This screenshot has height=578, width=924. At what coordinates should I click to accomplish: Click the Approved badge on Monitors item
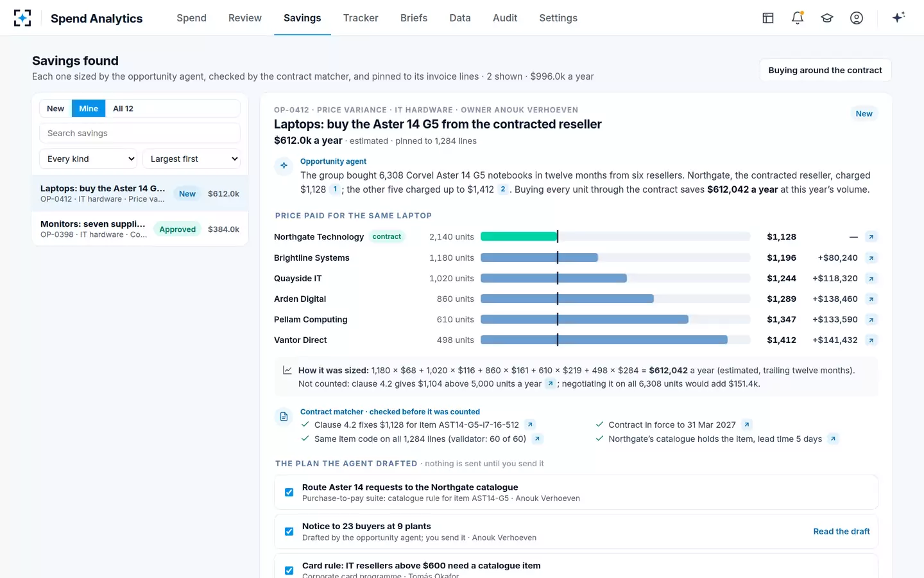pos(178,229)
